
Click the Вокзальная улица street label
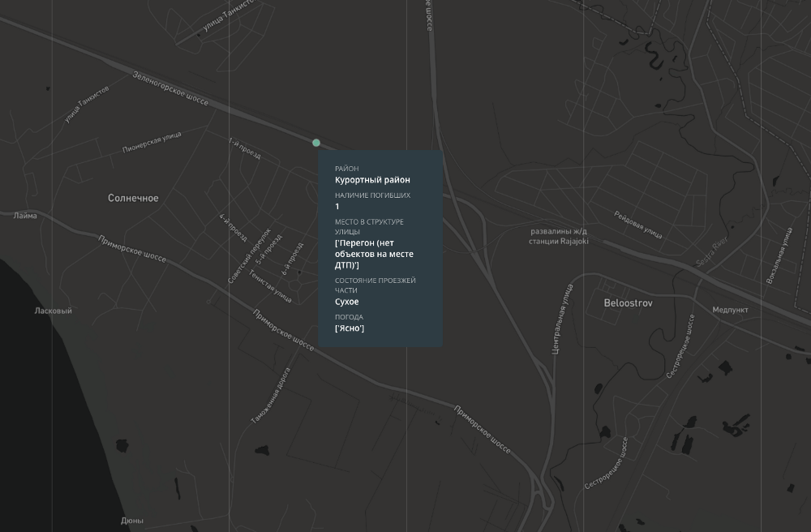pyautogui.click(x=779, y=255)
